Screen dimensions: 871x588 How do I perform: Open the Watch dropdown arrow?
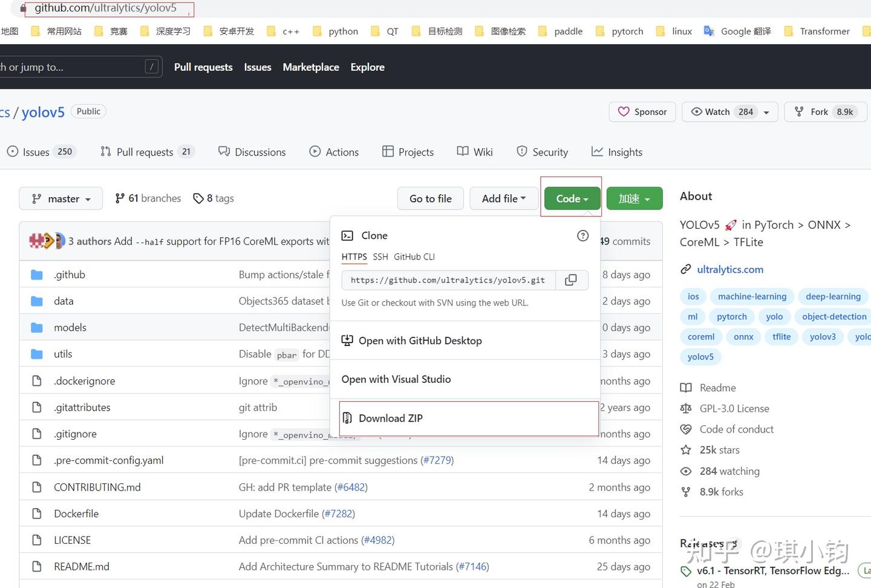click(x=766, y=112)
